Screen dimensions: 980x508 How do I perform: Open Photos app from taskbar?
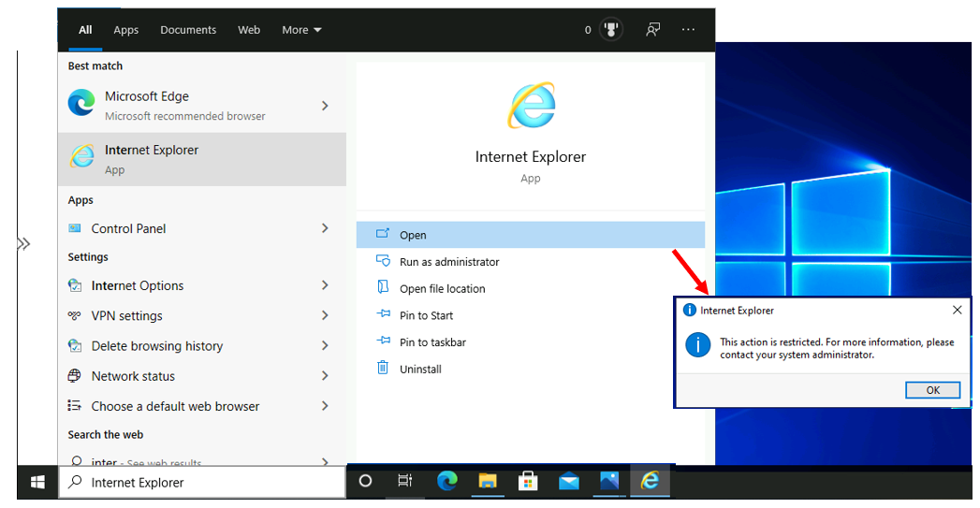pos(609,481)
